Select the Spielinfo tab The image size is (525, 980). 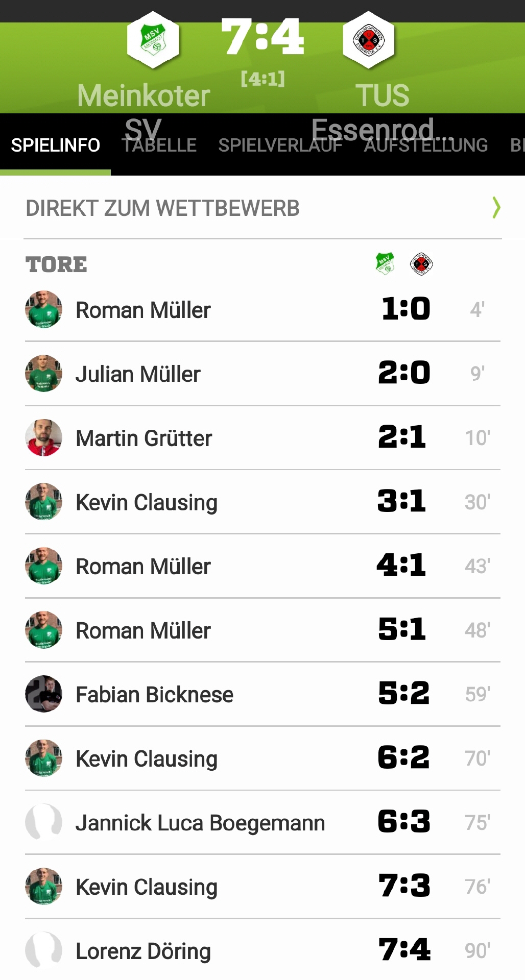coord(55,145)
